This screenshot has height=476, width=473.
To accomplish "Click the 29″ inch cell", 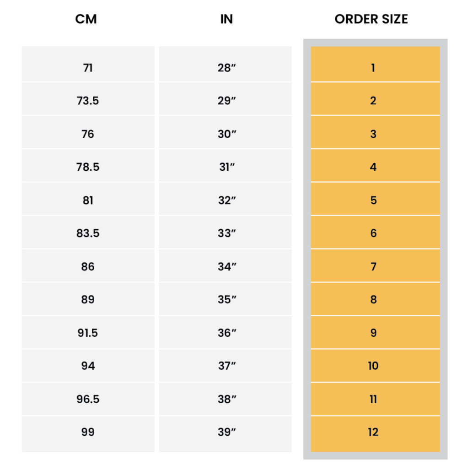I will (227, 101).
